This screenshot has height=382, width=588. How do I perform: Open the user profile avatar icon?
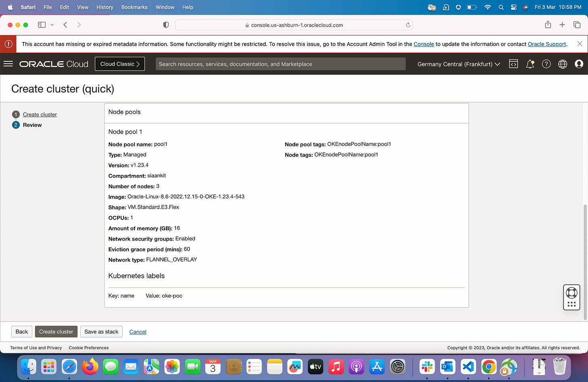[x=579, y=64]
